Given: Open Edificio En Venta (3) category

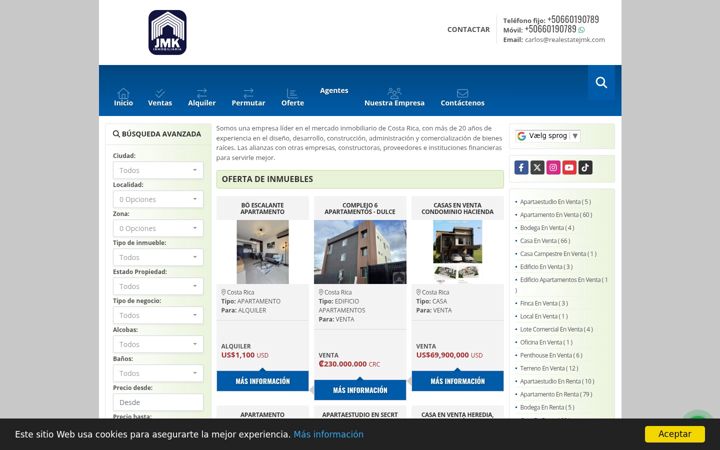Looking at the screenshot, I should point(546,267).
